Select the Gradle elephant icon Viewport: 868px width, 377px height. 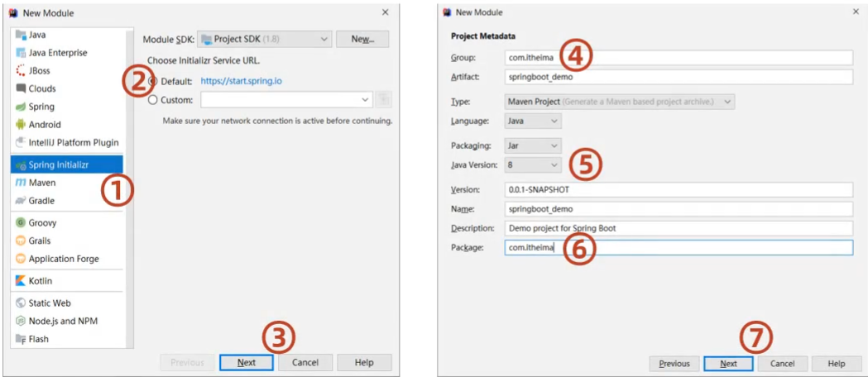21,201
